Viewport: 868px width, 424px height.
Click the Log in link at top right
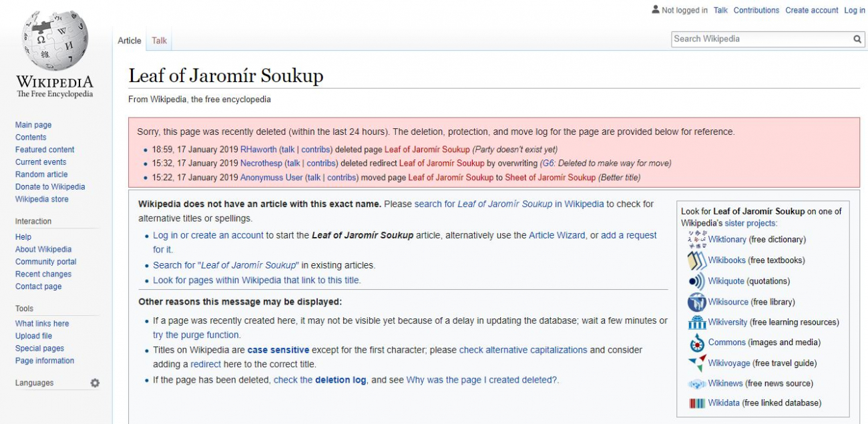pos(855,10)
